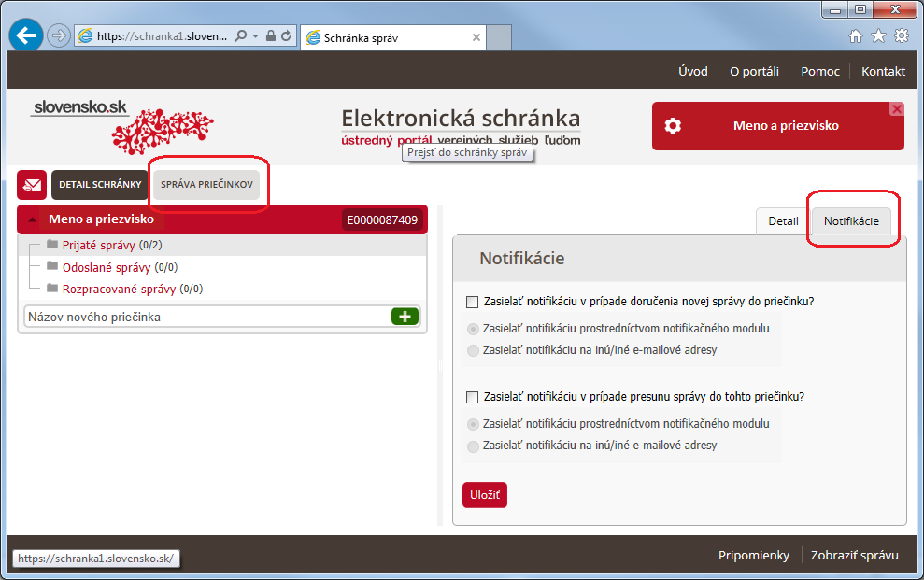Select e-mailové adresy radio under presunu správy

473,446
